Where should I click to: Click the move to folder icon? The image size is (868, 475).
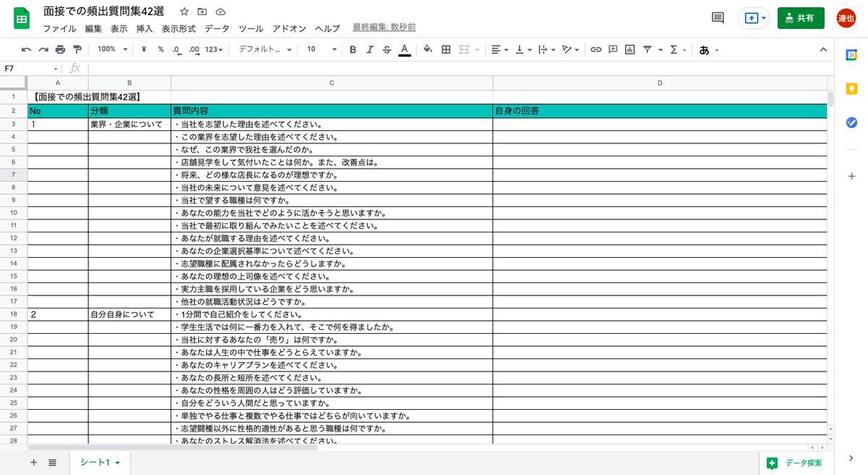pos(202,12)
